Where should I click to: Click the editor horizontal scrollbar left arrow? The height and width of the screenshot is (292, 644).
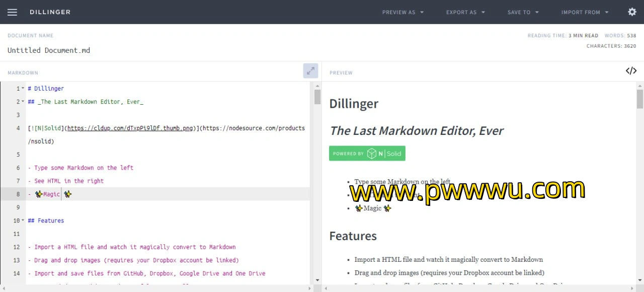point(4,288)
